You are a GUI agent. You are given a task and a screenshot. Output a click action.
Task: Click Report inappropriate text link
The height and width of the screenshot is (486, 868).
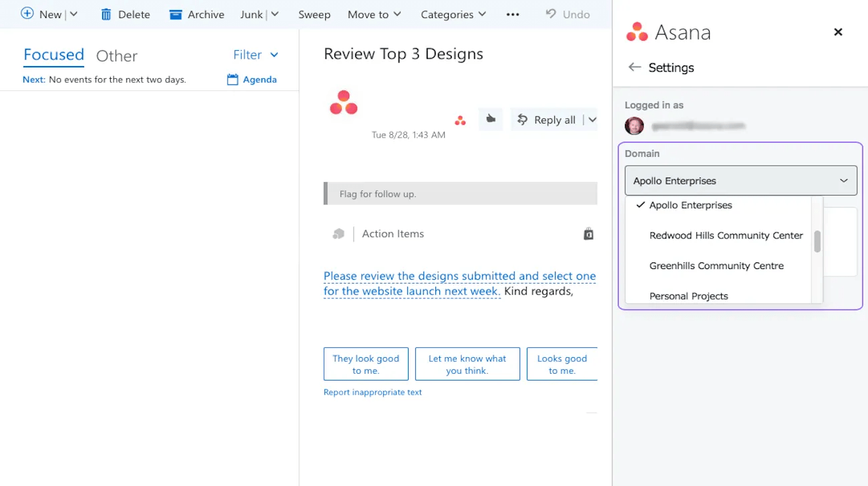[373, 392]
